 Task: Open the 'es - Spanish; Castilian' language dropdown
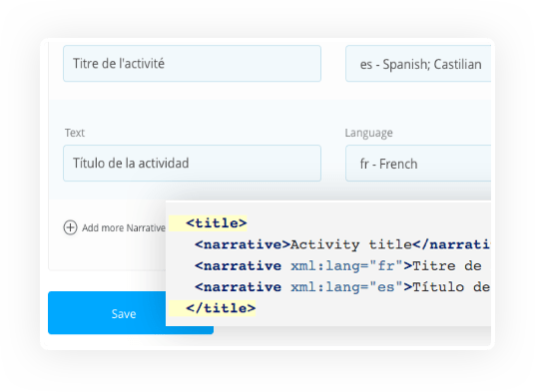point(418,64)
